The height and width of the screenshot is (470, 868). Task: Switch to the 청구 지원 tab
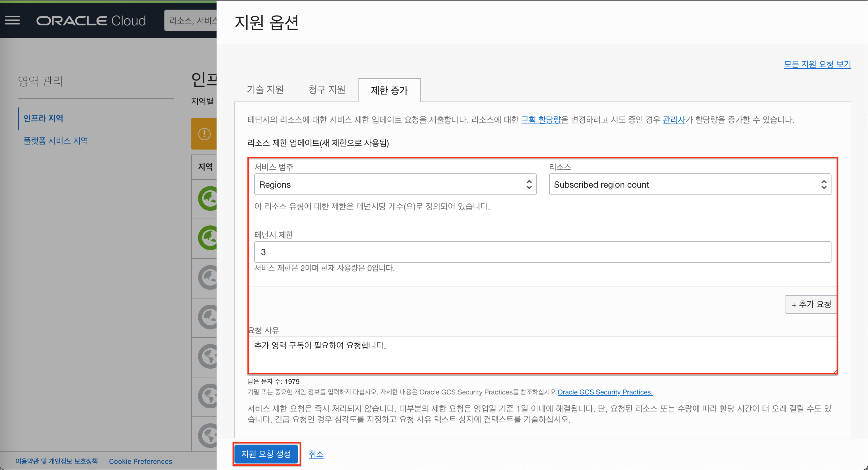325,90
